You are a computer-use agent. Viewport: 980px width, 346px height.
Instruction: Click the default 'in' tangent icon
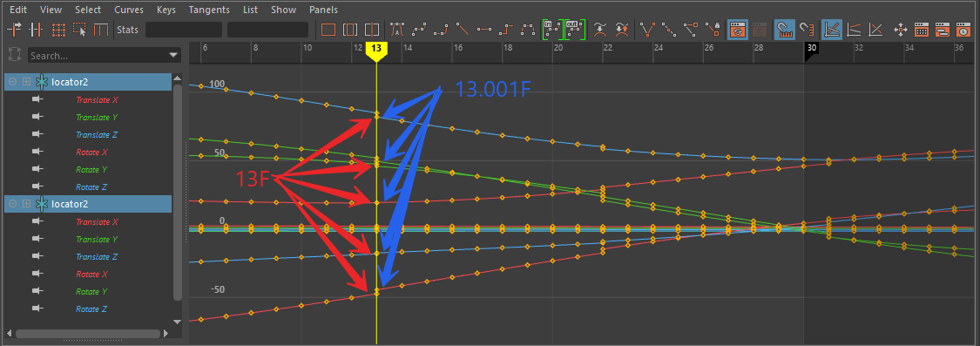coord(552,29)
